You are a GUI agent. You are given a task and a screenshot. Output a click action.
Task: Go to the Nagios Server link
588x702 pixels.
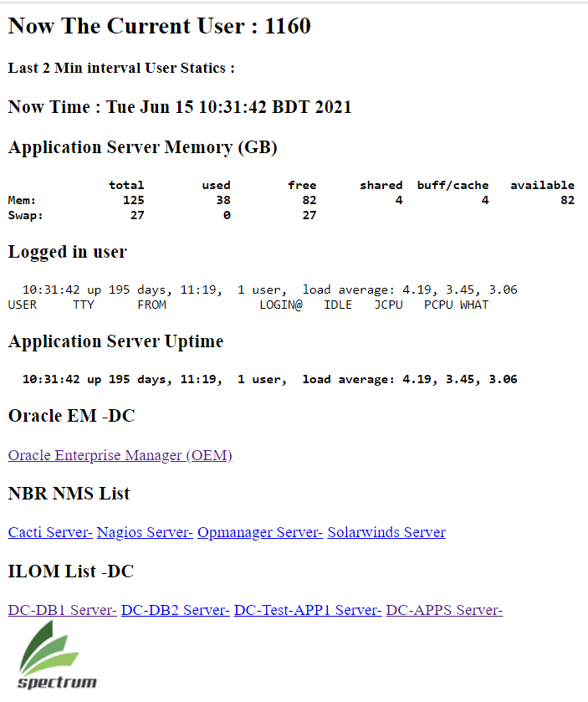pyautogui.click(x=145, y=532)
